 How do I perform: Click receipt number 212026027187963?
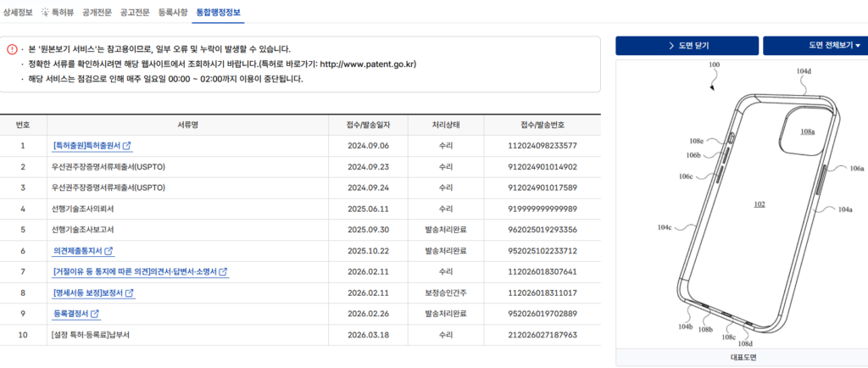click(x=542, y=335)
